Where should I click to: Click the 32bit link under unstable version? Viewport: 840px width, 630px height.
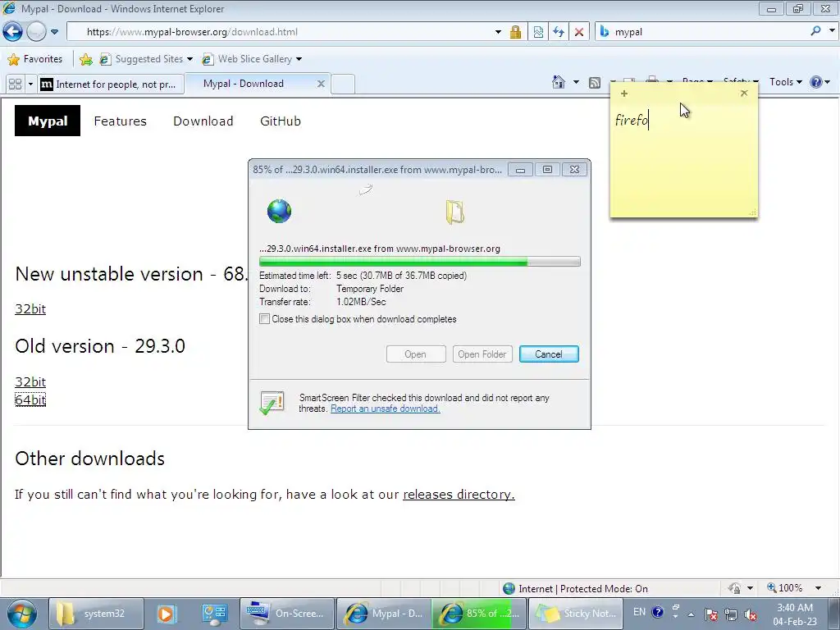[x=30, y=309]
